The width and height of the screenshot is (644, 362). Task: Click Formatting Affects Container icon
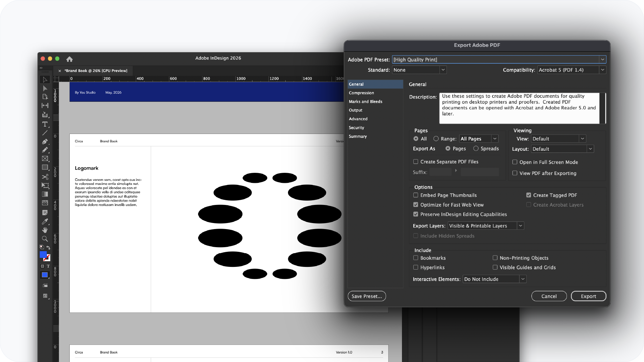coord(42,266)
